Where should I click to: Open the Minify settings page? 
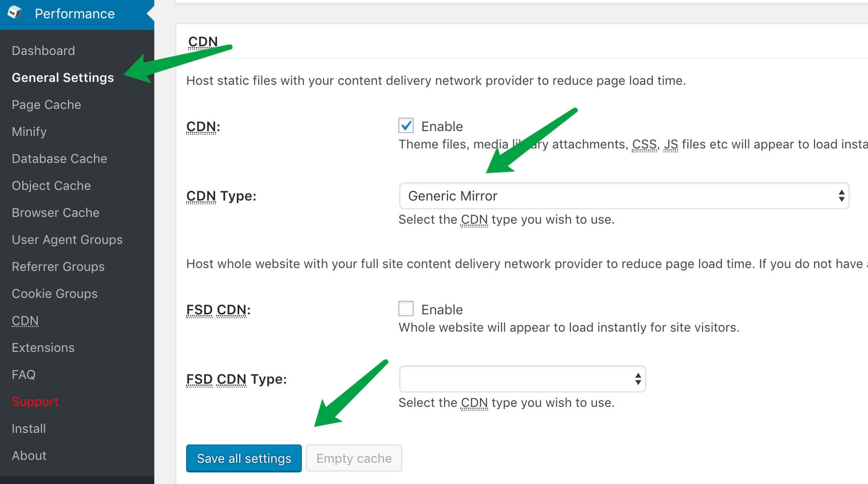(x=29, y=132)
